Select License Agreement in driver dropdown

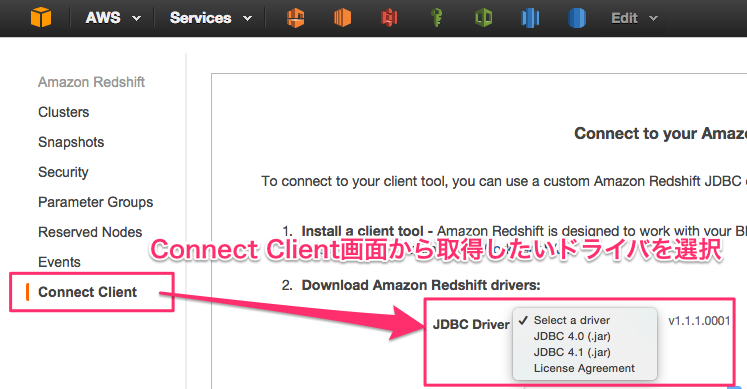[x=585, y=368]
